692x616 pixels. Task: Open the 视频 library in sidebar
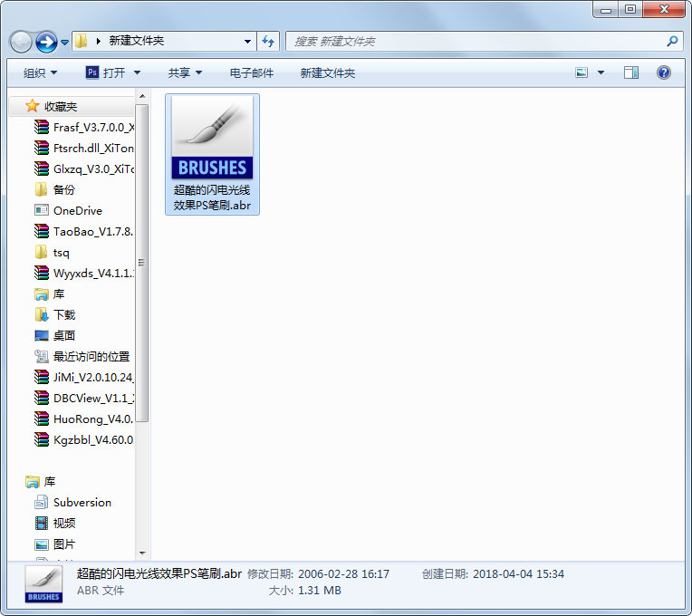(54, 524)
